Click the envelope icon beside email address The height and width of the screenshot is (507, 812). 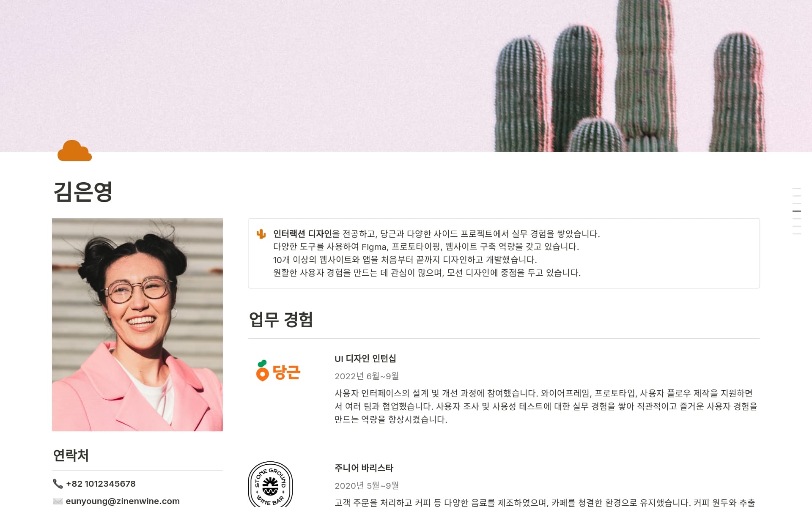(58, 501)
